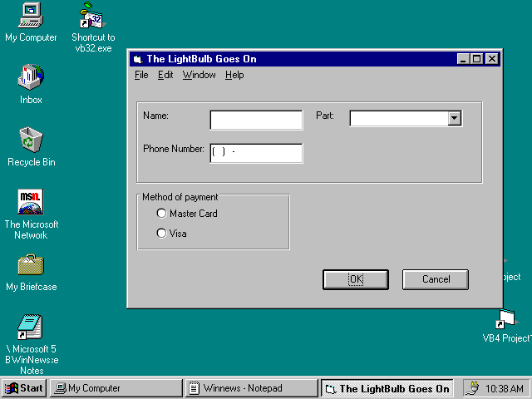This screenshot has height=399, width=532.
Task: Open the Windows Start menu
Action: pyautogui.click(x=24, y=388)
